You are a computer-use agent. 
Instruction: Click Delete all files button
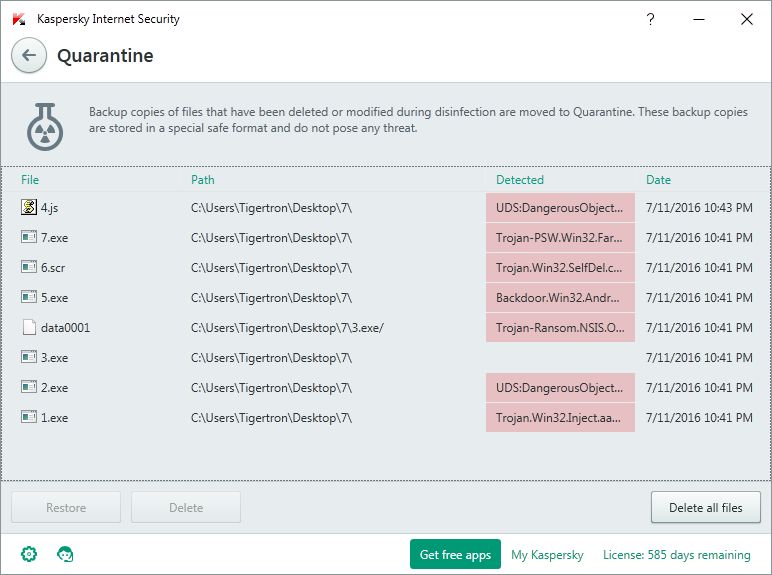tap(706, 507)
